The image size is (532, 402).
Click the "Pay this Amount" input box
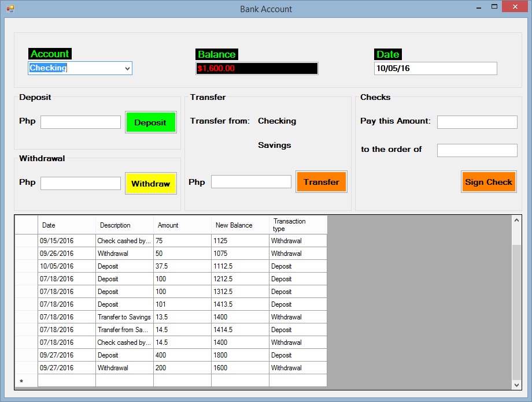coord(477,121)
